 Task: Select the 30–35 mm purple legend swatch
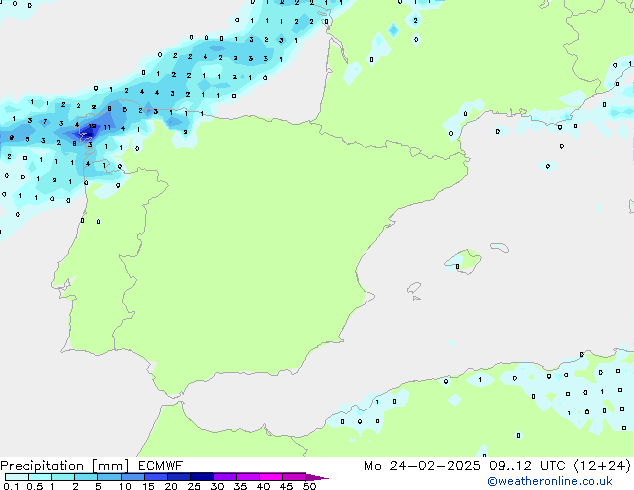(x=224, y=477)
